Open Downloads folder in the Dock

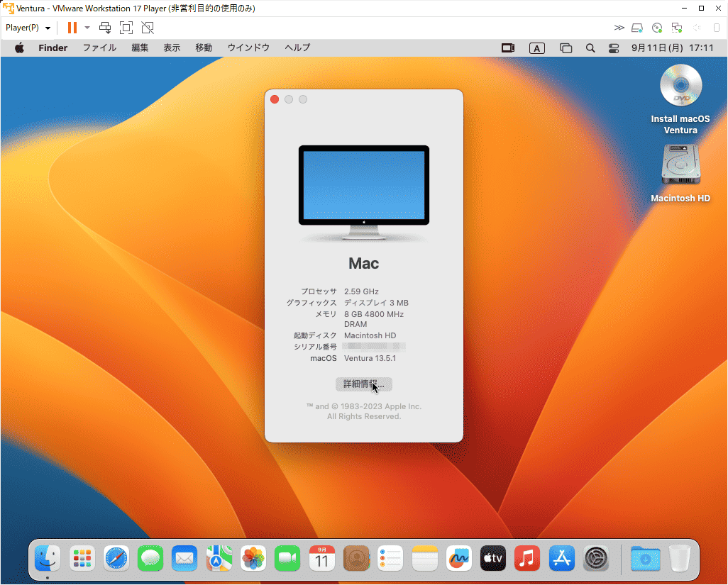(x=646, y=558)
